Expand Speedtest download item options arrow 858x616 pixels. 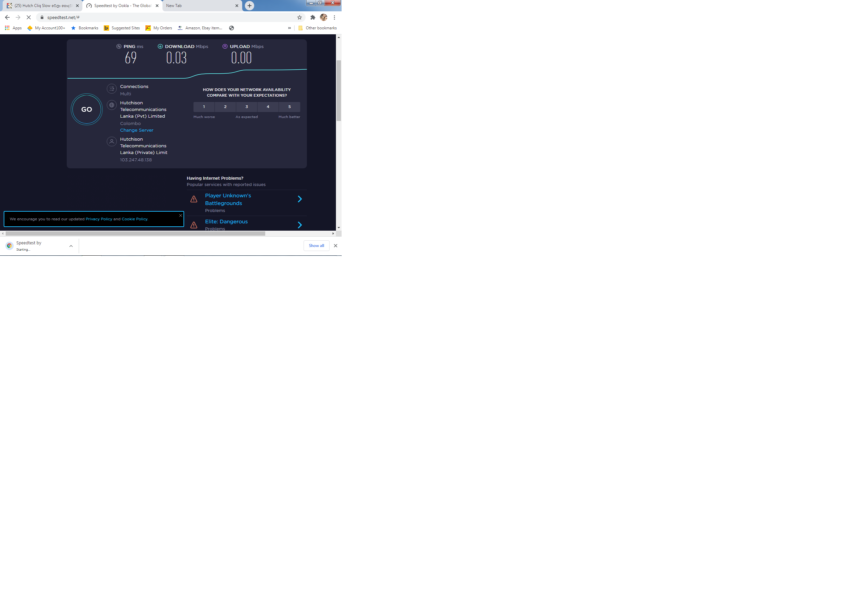(x=71, y=246)
